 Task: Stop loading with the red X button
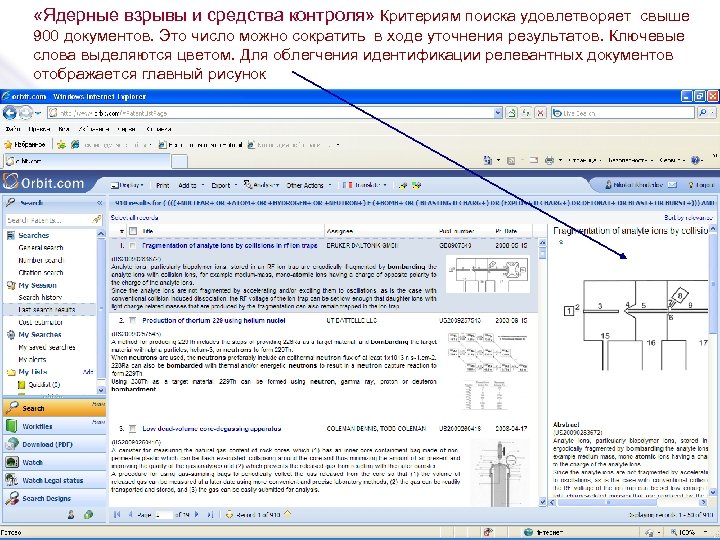pos(541,112)
